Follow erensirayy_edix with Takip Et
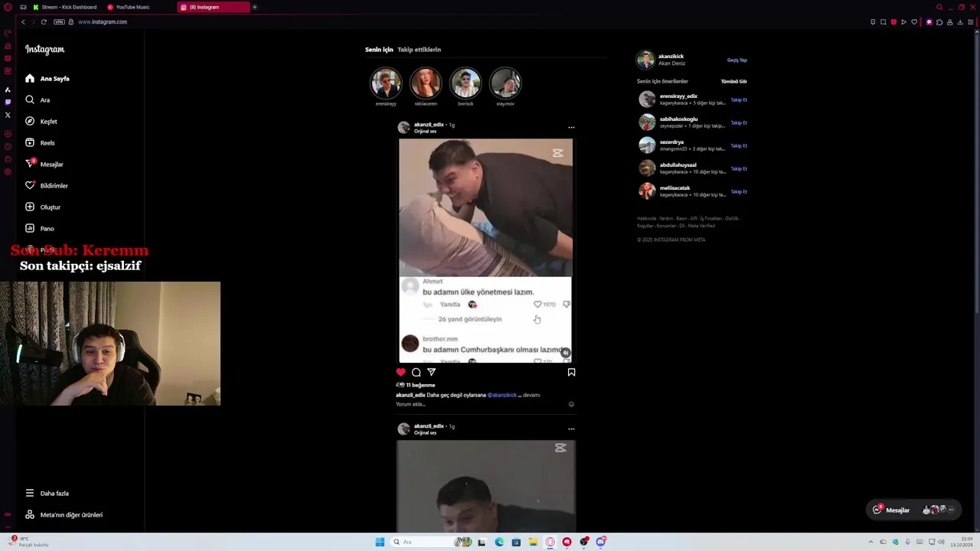Image resolution: width=980 pixels, height=551 pixels. point(739,99)
